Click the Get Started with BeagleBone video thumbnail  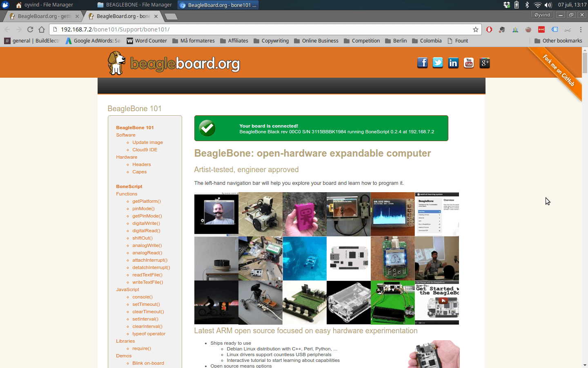437,303
